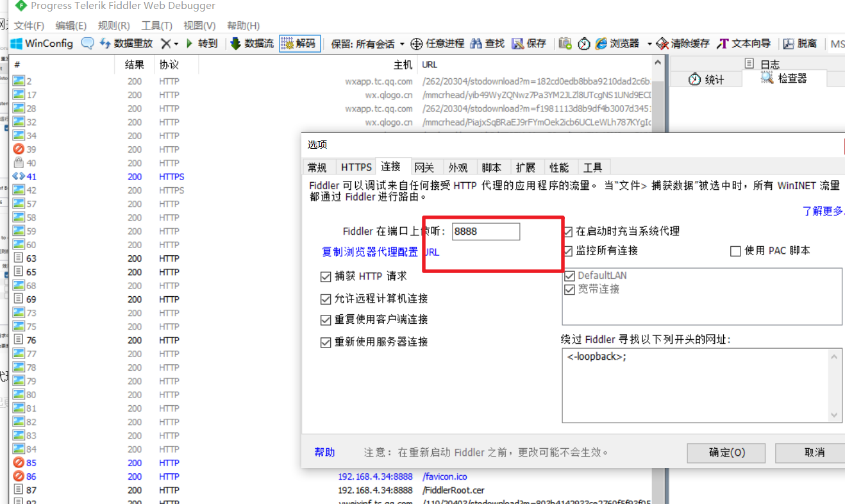The image size is (845, 504).
Task: Toggle the 解码 decode button
Action: (299, 44)
